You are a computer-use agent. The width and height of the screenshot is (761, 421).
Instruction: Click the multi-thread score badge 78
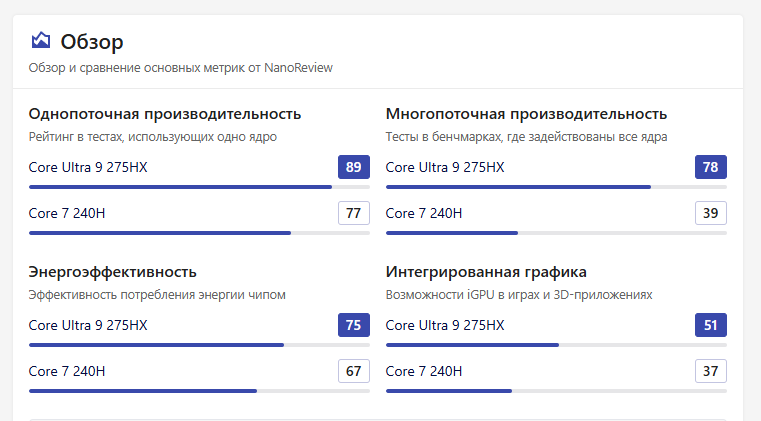[x=711, y=167]
